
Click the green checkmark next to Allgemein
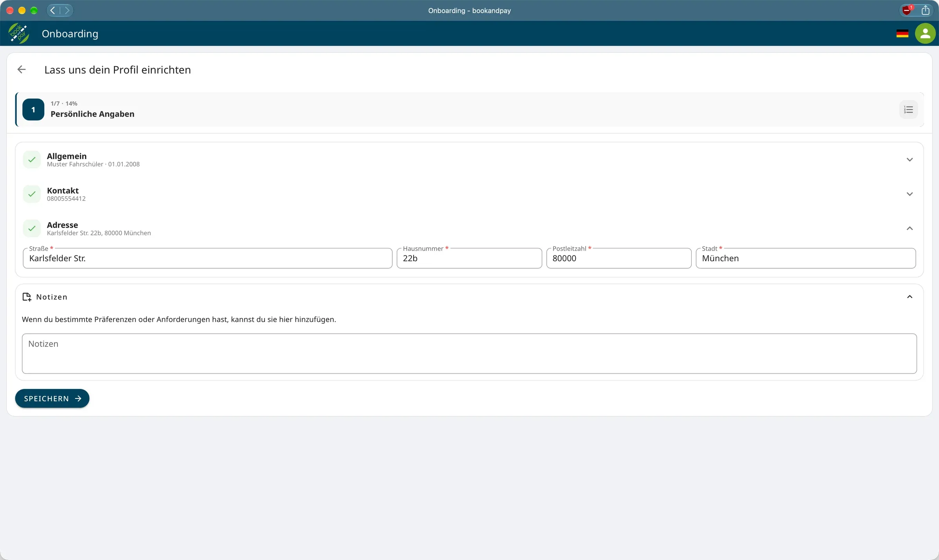32,160
